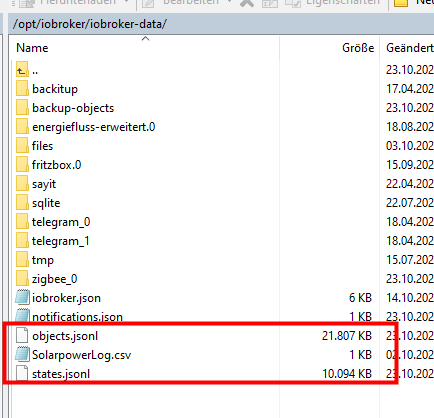This screenshot has height=418, width=434.
Task: Click the 17.04 date in the backitup row
Action: coord(410,89)
